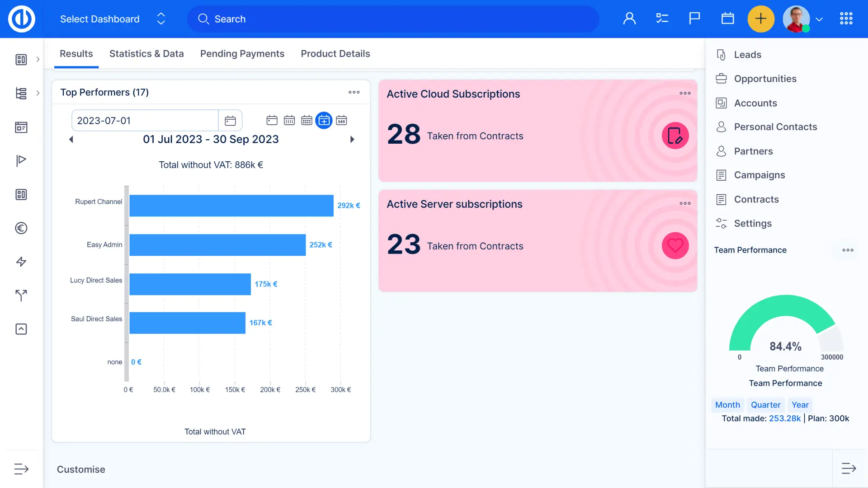
Task: Click the Active Cloud Subscriptions edit icon
Action: tap(675, 136)
